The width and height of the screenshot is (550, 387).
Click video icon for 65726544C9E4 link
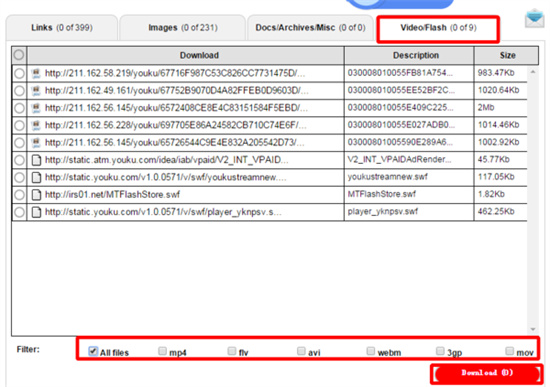click(x=36, y=143)
